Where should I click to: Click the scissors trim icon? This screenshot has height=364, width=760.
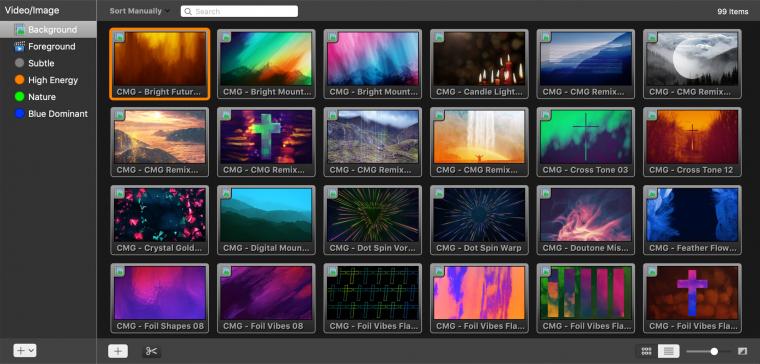click(x=151, y=351)
